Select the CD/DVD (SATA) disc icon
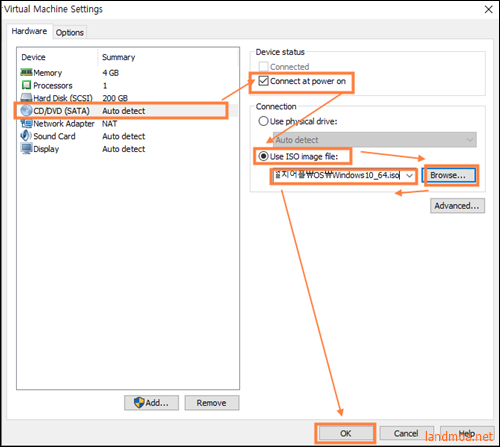Image resolution: width=500 pixels, height=447 pixels. pyautogui.click(x=26, y=110)
